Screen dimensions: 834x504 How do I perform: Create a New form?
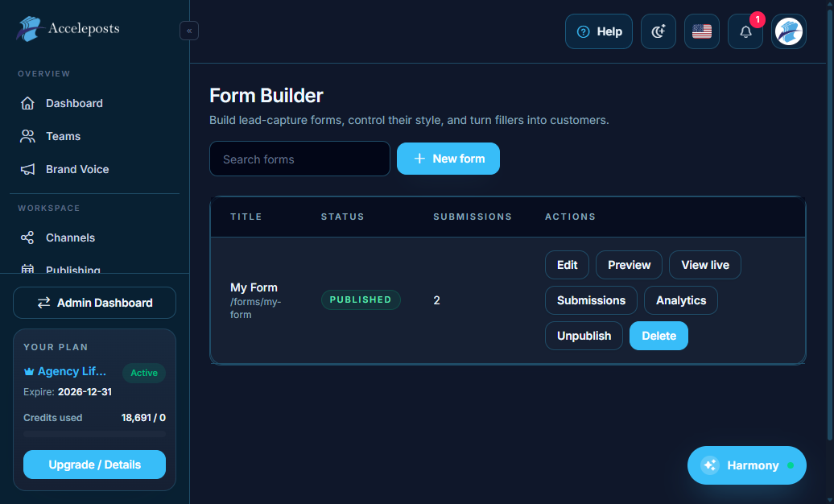pyautogui.click(x=448, y=159)
